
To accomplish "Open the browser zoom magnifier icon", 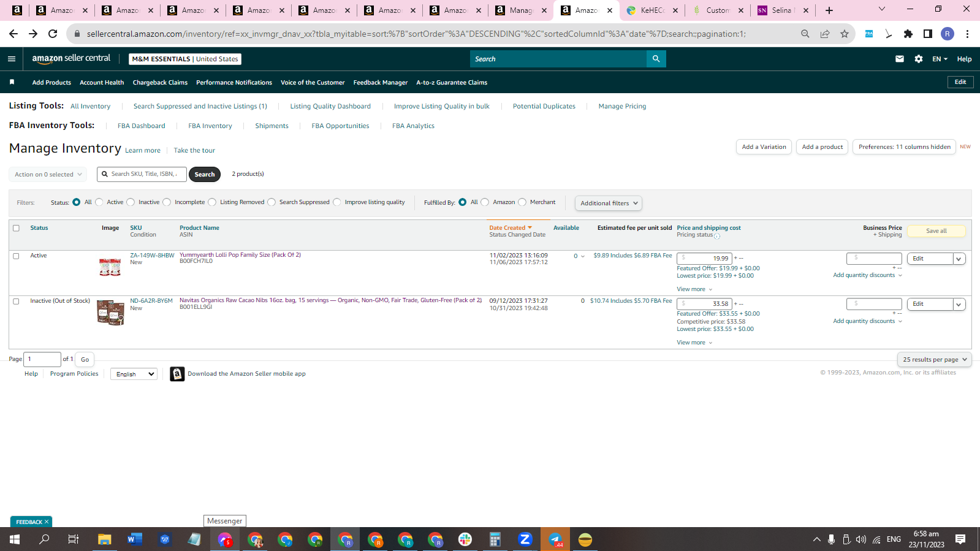I will point(805,34).
